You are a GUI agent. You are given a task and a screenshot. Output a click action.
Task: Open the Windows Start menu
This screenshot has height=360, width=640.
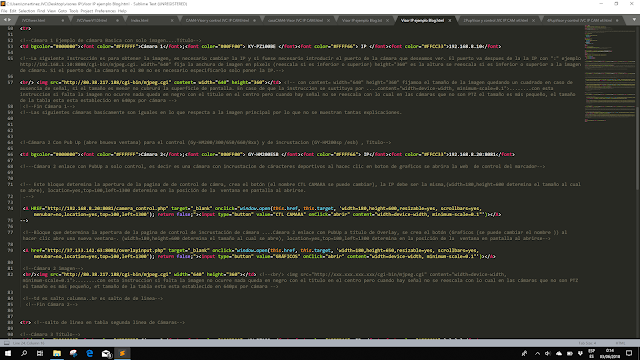pyautogui.click(x=8, y=353)
